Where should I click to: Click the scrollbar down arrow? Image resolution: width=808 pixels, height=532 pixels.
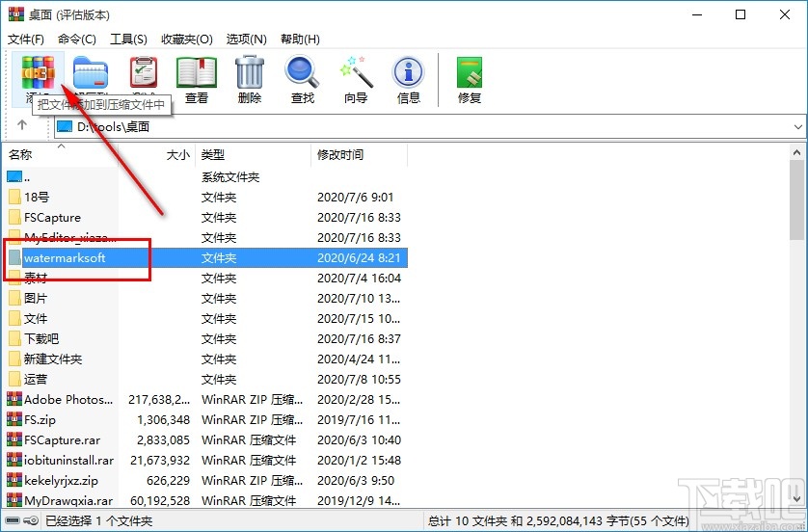pos(797,499)
